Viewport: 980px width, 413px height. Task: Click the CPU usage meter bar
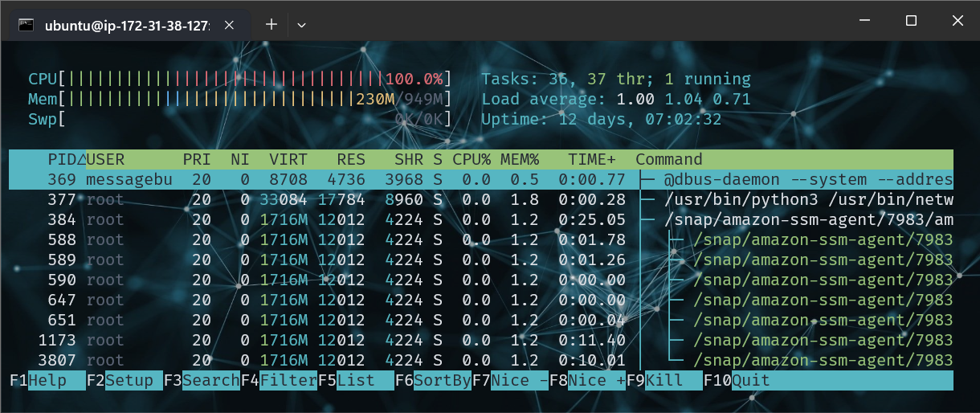coord(225,79)
